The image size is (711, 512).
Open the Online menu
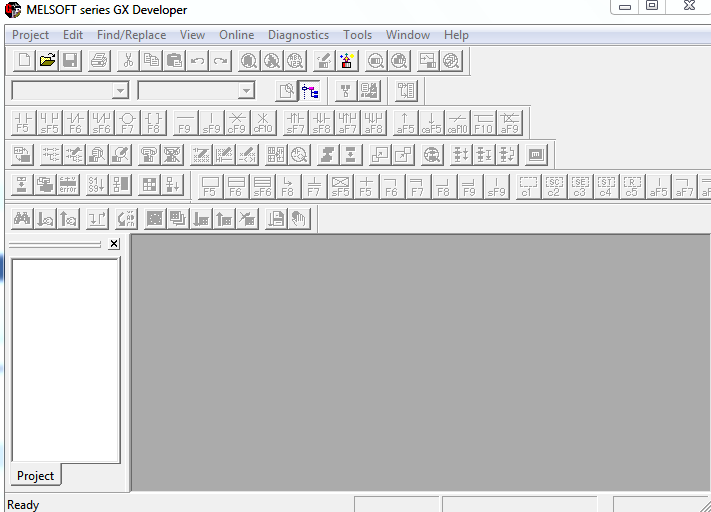tap(237, 35)
